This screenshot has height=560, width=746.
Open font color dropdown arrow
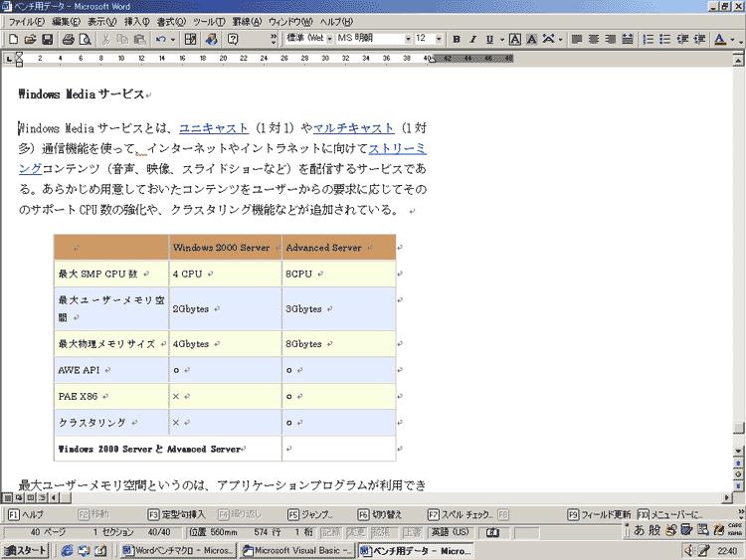(x=732, y=40)
